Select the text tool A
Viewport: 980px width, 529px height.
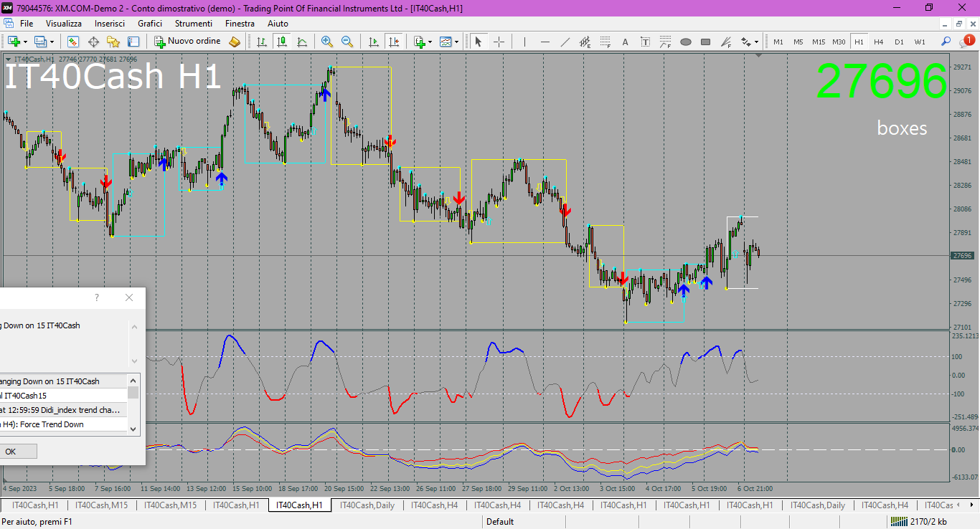tap(625, 42)
